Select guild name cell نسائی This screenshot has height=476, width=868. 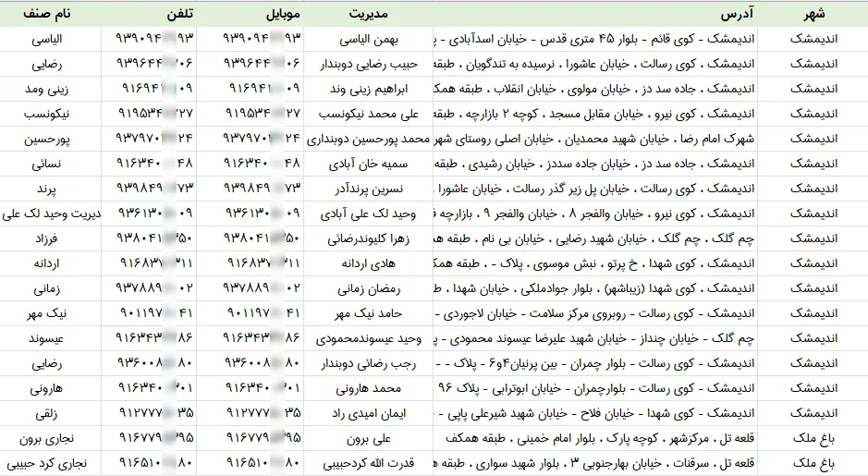[50, 164]
